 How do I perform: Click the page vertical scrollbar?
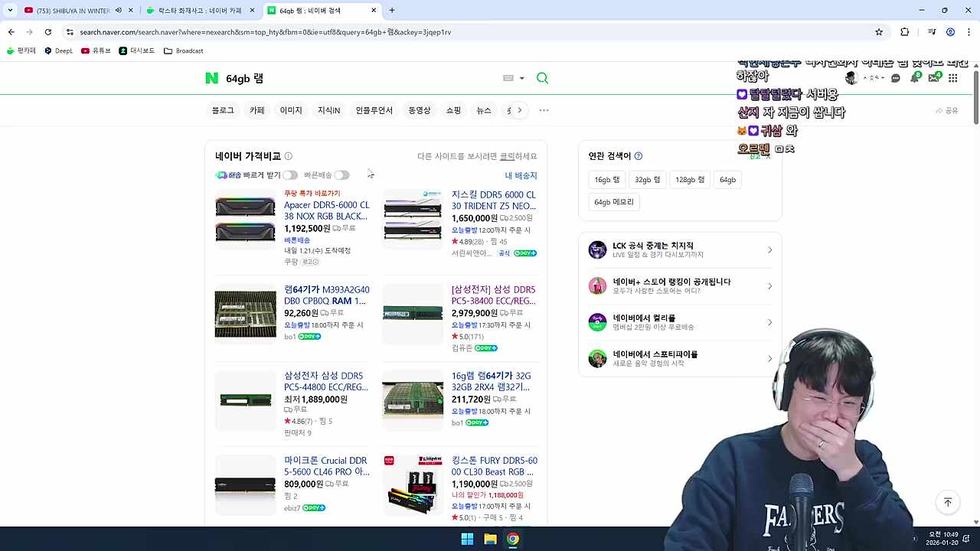coord(975,96)
